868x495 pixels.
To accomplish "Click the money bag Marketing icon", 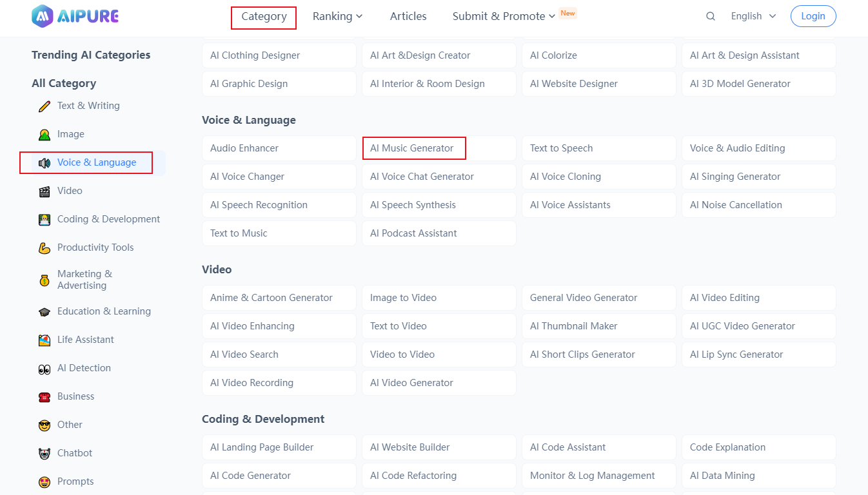I will pos(44,280).
